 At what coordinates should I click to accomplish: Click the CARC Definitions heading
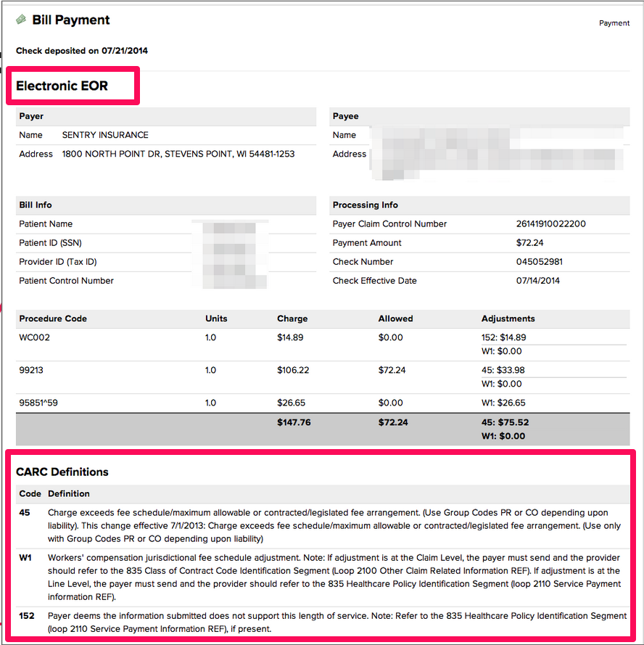[x=62, y=472]
